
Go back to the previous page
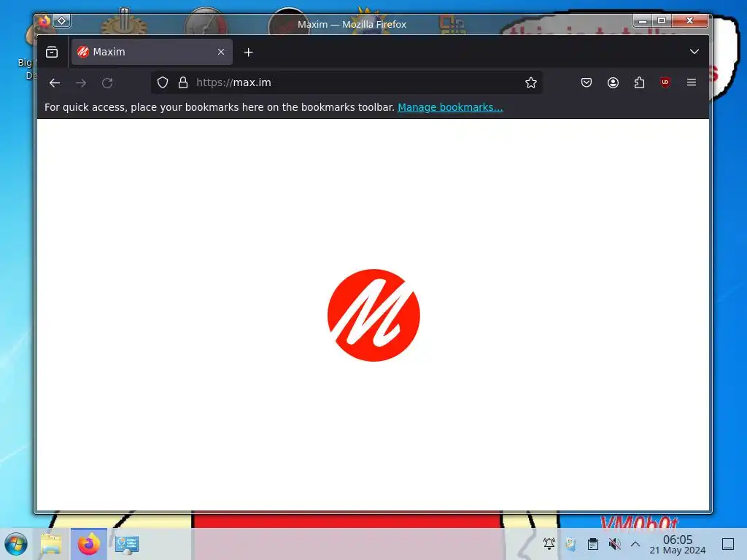point(54,83)
